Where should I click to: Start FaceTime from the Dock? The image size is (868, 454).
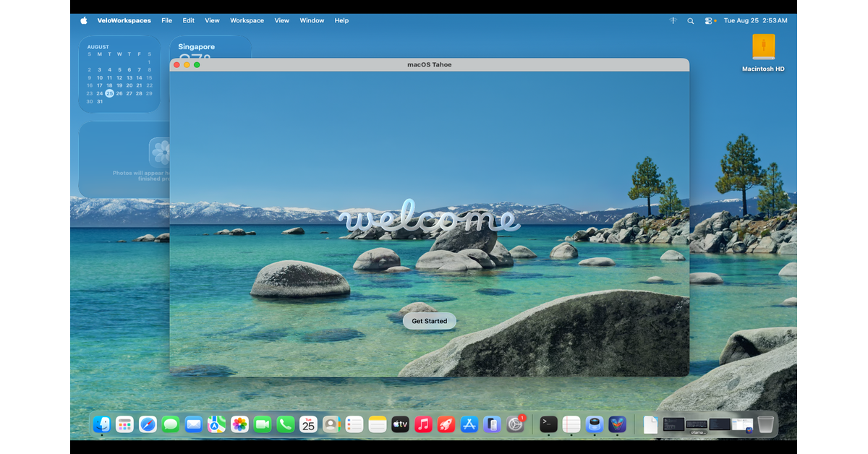(x=263, y=424)
